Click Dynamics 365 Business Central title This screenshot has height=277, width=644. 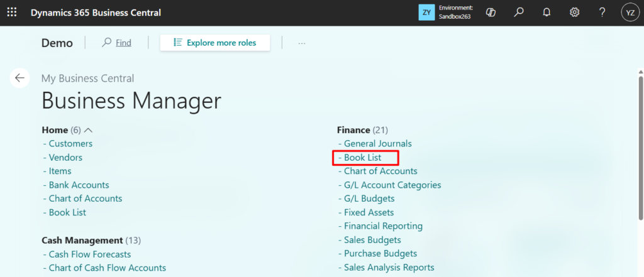point(96,13)
